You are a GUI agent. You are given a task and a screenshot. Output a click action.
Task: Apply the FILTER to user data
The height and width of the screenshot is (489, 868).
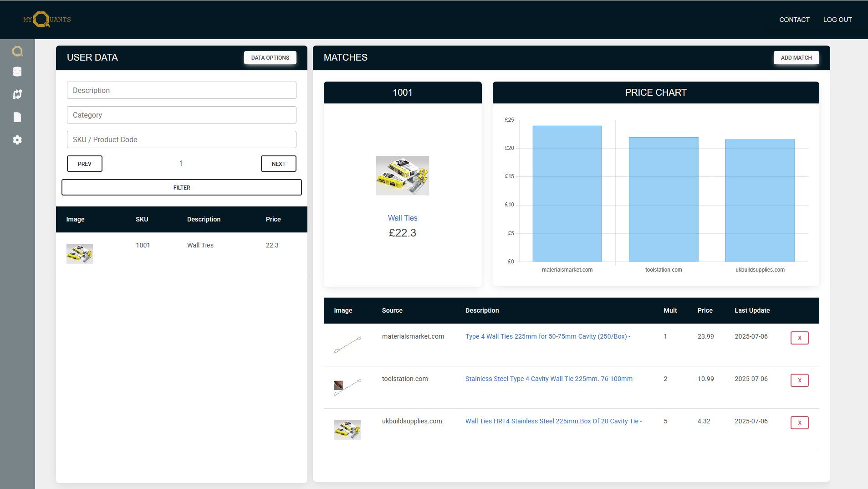point(181,187)
